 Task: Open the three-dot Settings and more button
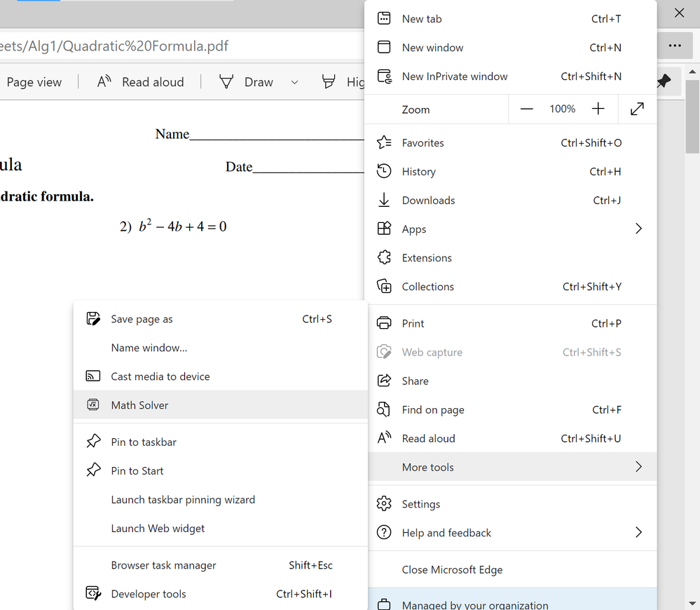(x=675, y=46)
